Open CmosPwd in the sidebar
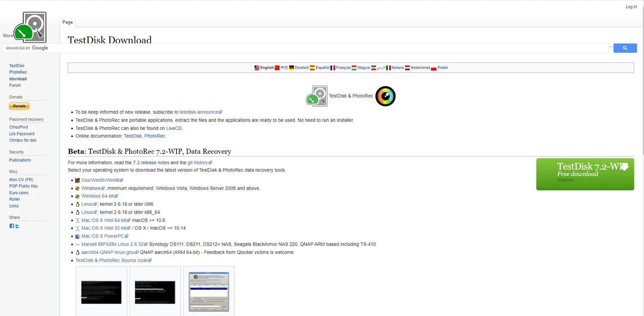The image size is (644, 316). (x=18, y=127)
